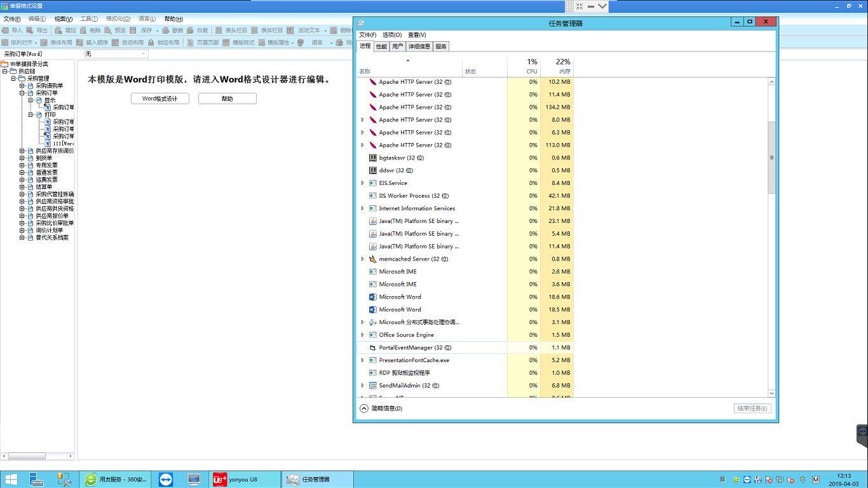Click the 模板样式 template style icon

tap(226, 43)
